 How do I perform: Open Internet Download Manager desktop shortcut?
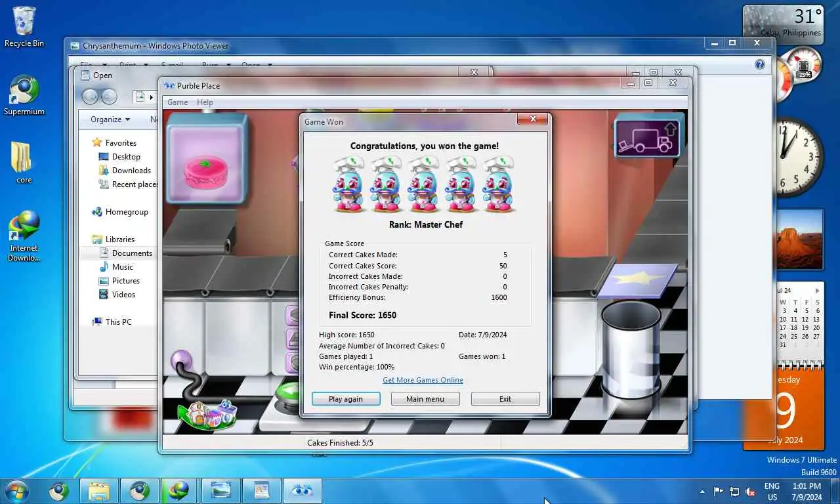[24, 236]
